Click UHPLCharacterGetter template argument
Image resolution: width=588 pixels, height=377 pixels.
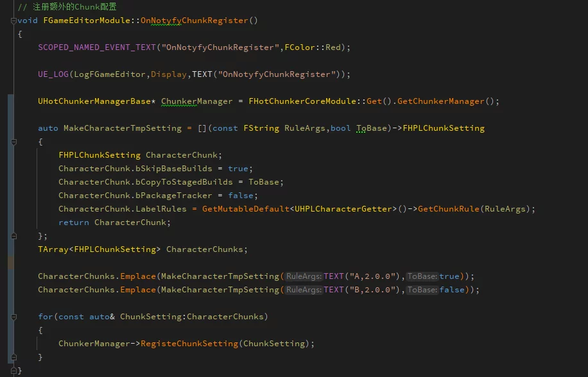[343, 209]
